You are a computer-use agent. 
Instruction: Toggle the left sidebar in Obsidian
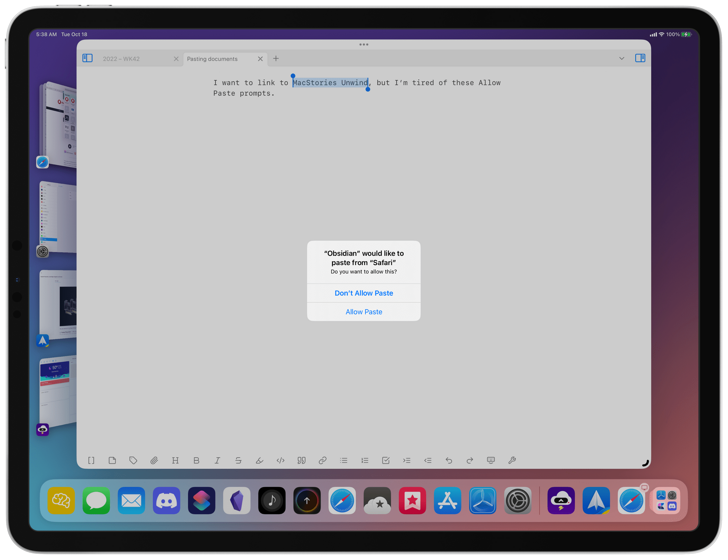(87, 58)
